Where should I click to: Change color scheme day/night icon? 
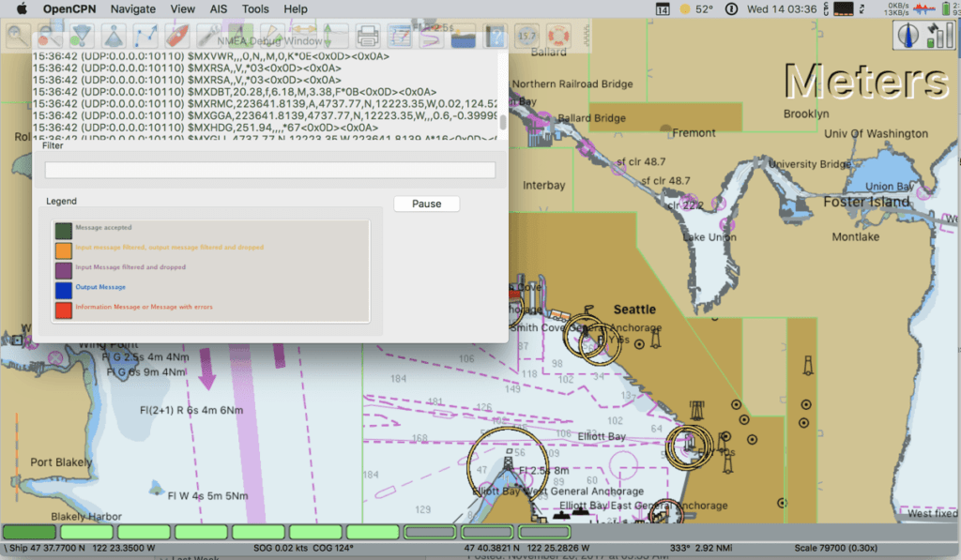click(x=464, y=37)
